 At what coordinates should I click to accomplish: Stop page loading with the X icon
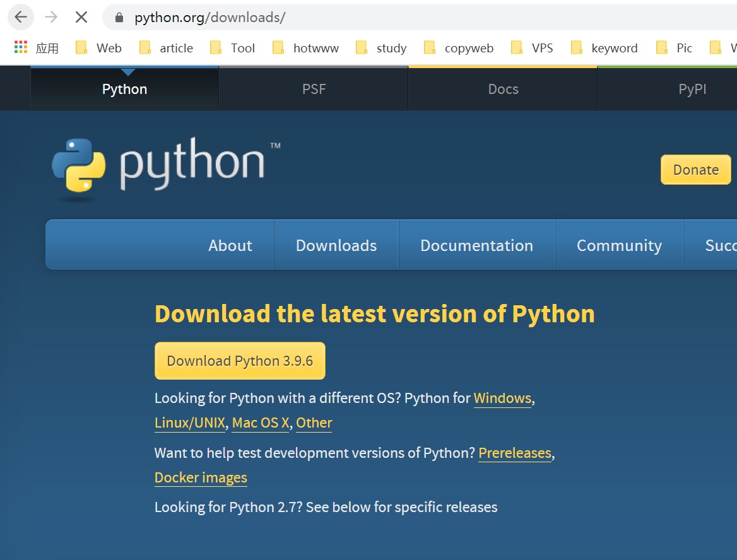[81, 18]
